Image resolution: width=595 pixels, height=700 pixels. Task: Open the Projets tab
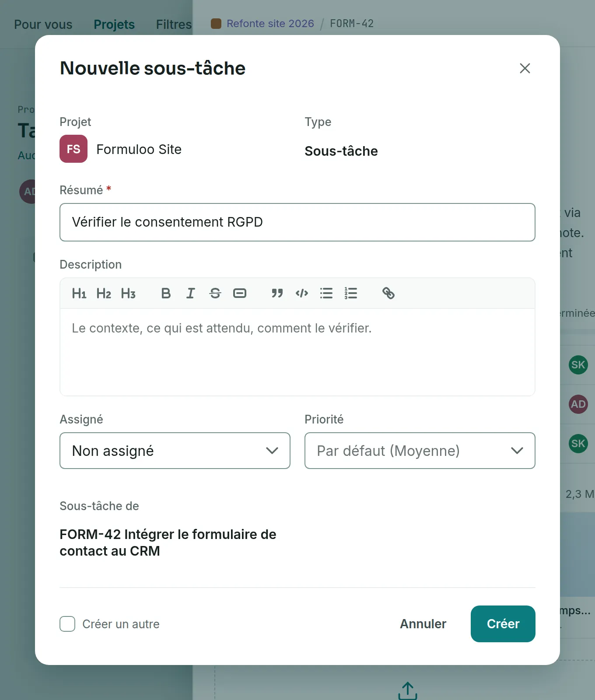pyautogui.click(x=114, y=24)
